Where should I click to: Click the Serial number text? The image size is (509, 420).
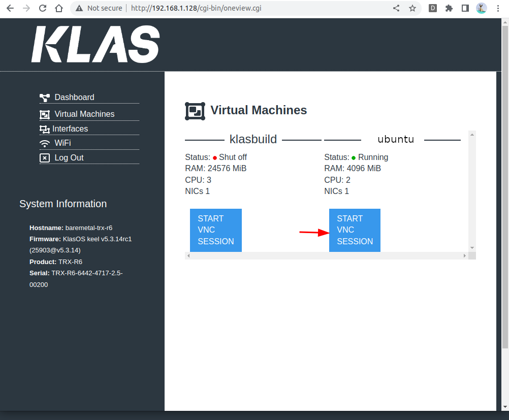[x=76, y=279]
